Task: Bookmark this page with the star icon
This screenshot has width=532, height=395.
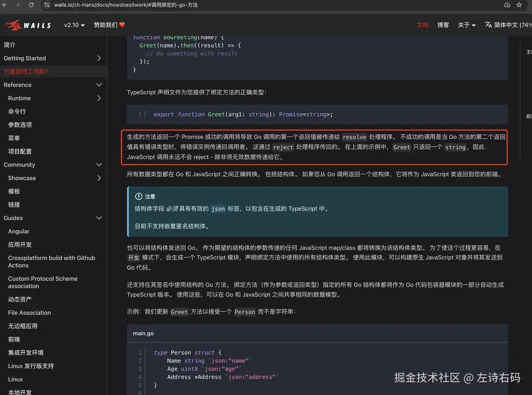Action: pos(520,5)
